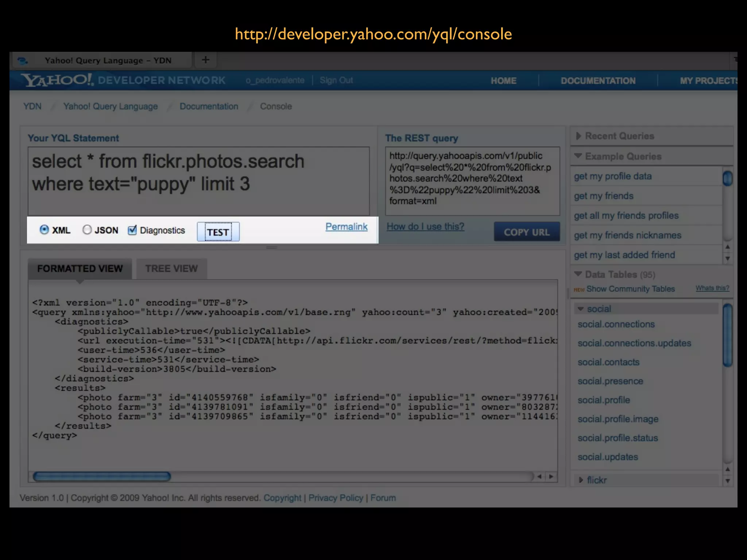Viewport: 747px width, 560px height.
Task: Go to the YDN breadcrumb link
Action: point(32,106)
